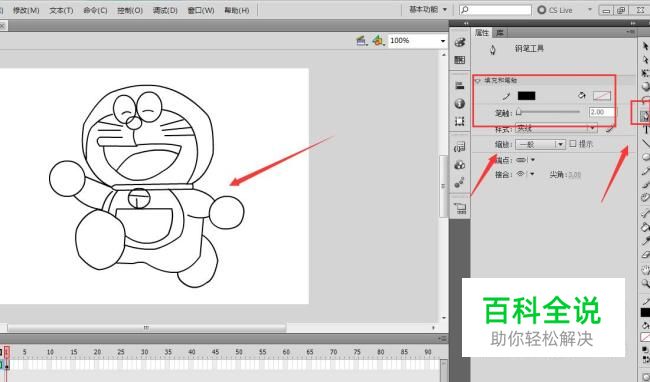Open the 帮助(H) menu
Screen dimensions: 650x382
[237, 10]
